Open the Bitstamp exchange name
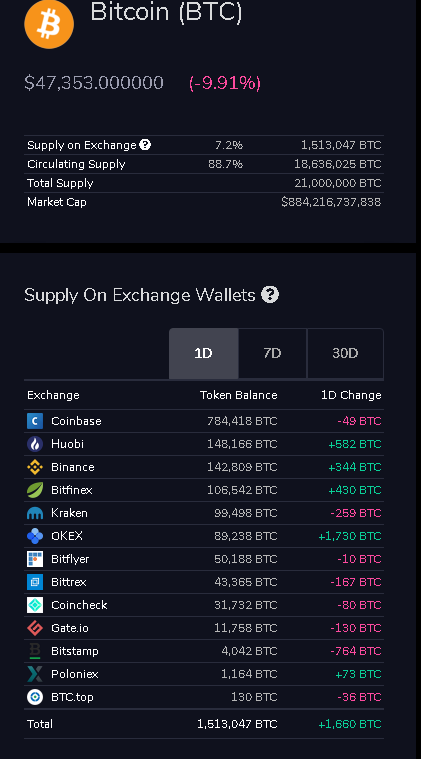 (75, 651)
